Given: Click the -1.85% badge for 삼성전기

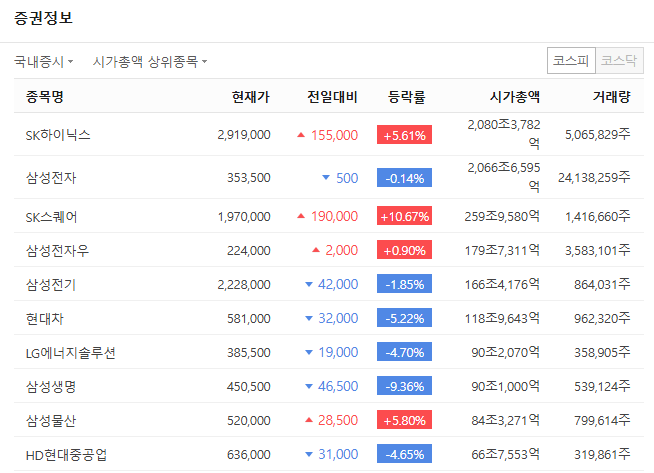Looking at the screenshot, I should click(x=404, y=284).
